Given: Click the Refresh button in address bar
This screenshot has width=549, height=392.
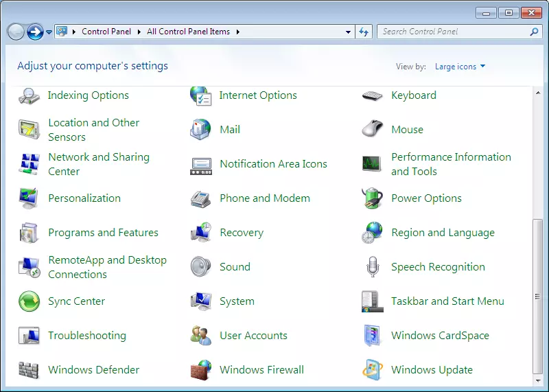Looking at the screenshot, I should pyautogui.click(x=364, y=32).
